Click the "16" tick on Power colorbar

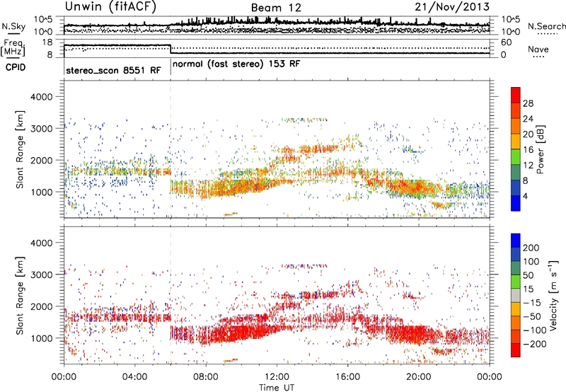pos(528,150)
